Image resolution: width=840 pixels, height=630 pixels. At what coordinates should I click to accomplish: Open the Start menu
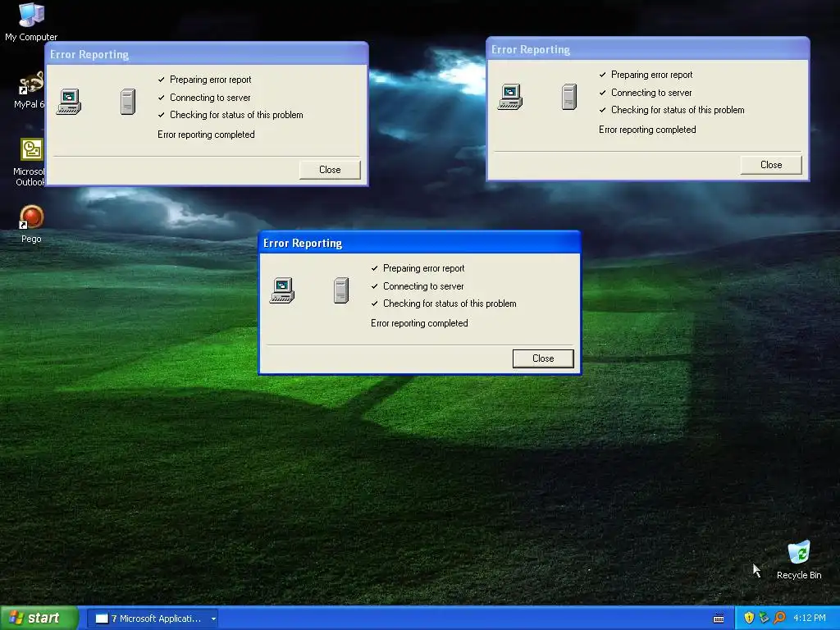click(x=39, y=619)
